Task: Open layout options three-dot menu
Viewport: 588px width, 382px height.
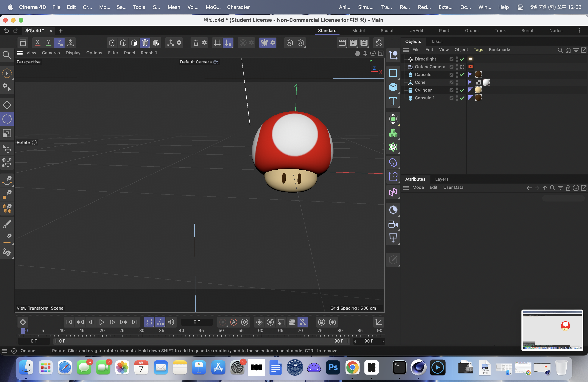Action: 579,30
